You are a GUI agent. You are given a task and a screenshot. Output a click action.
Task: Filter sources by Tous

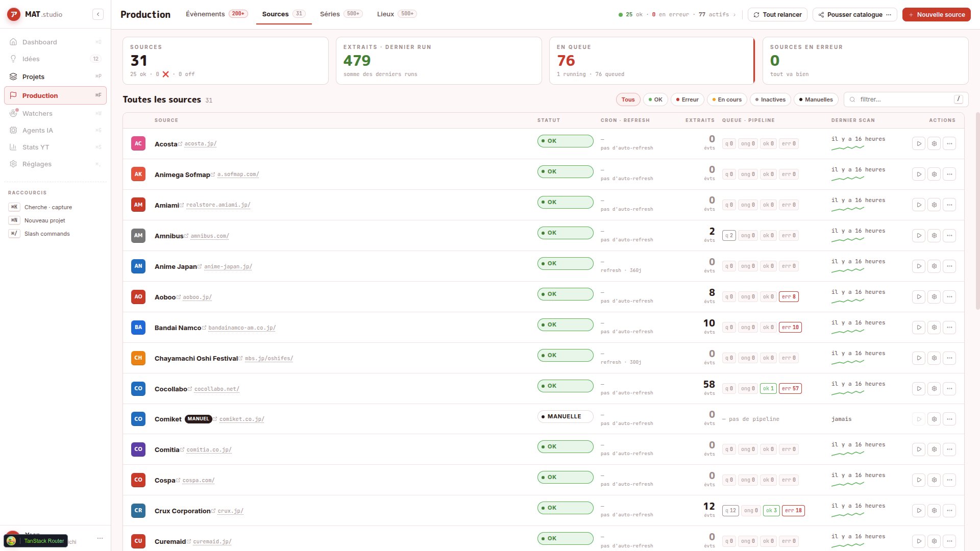[628, 99]
